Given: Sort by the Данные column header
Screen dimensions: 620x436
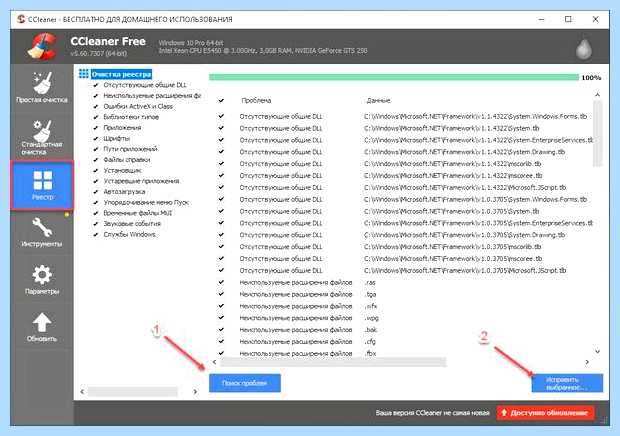Looking at the screenshot, I should pyautogui.click(x=378, y=100).
